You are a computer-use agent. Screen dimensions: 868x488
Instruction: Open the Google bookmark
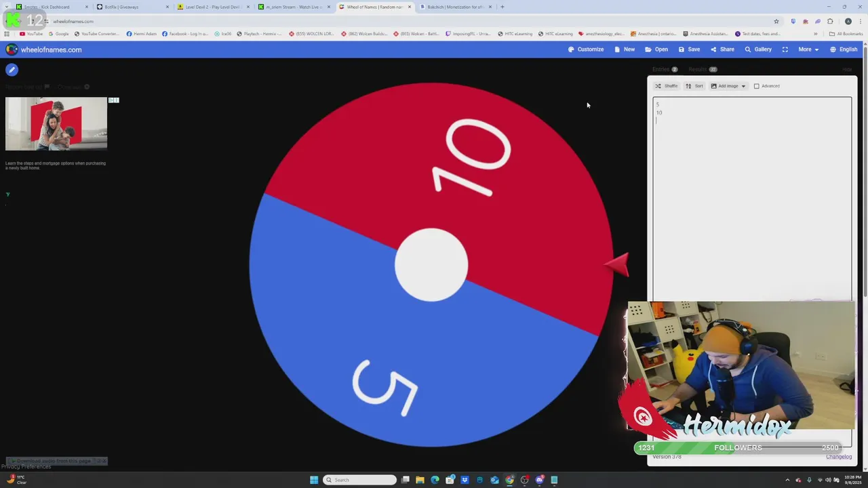coord(58,34)
